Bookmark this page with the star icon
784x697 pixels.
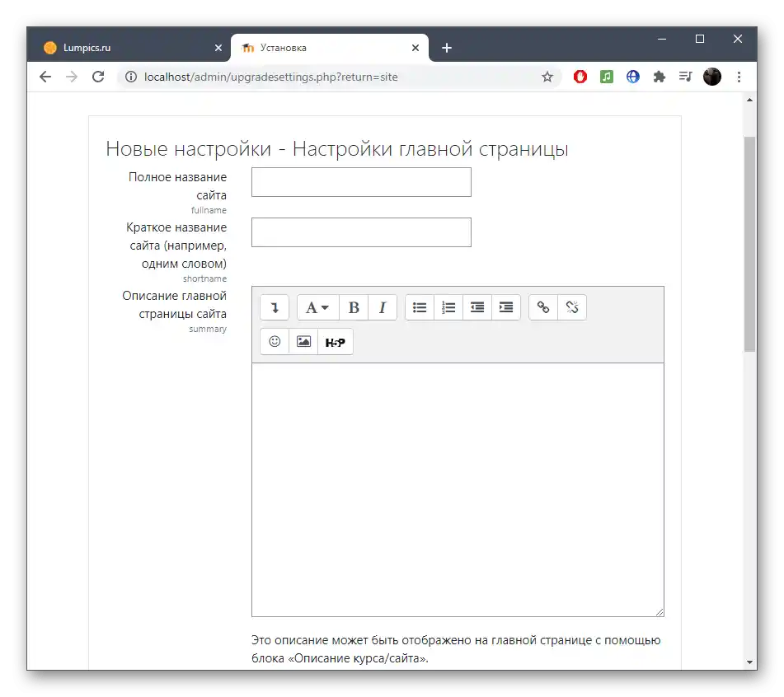[x=547, y=77]
